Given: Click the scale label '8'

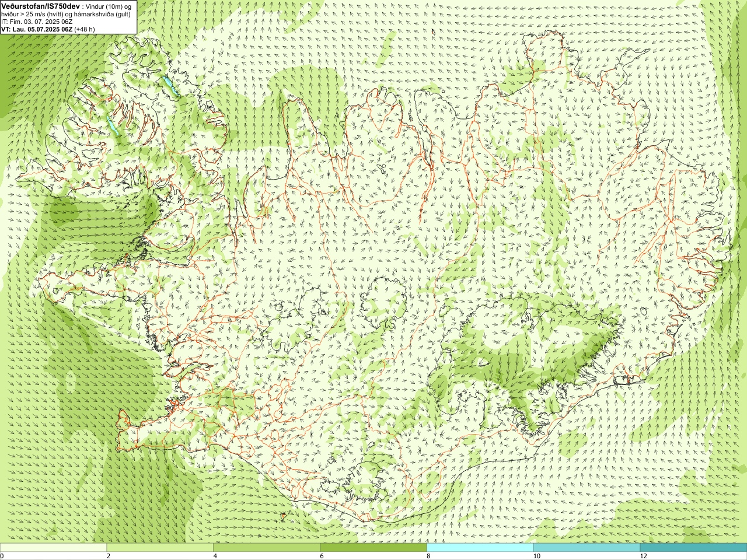Looking at the screenshot, I should (x=428, y=556).
